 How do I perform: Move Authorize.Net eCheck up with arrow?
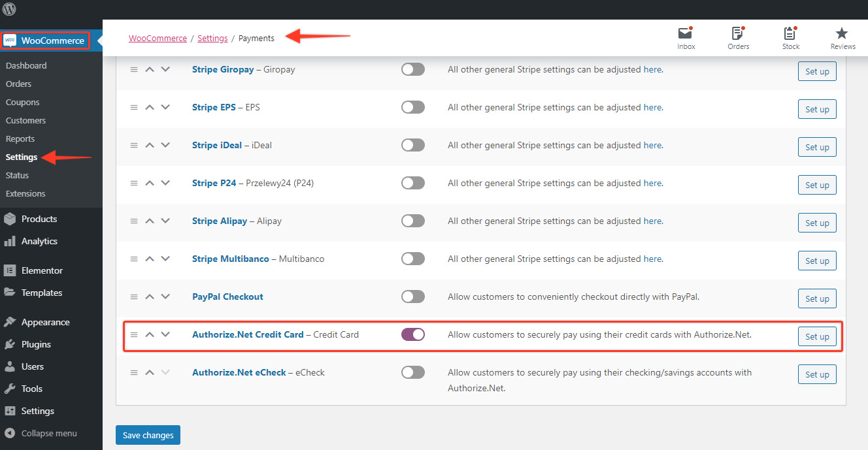tap(150, 372)
